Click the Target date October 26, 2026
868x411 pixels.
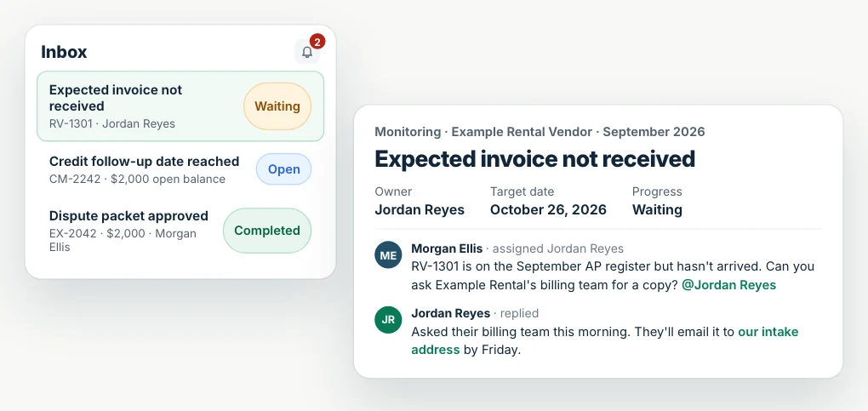tap(548, 210)
